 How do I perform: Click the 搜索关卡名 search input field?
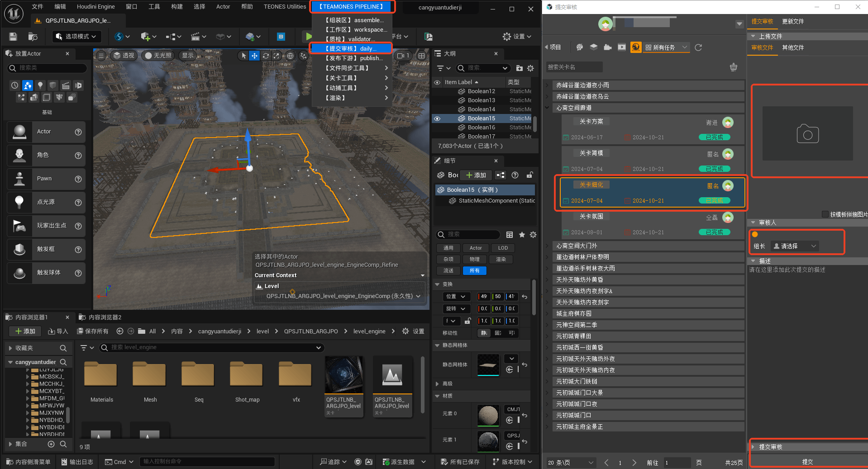point(574,67)
